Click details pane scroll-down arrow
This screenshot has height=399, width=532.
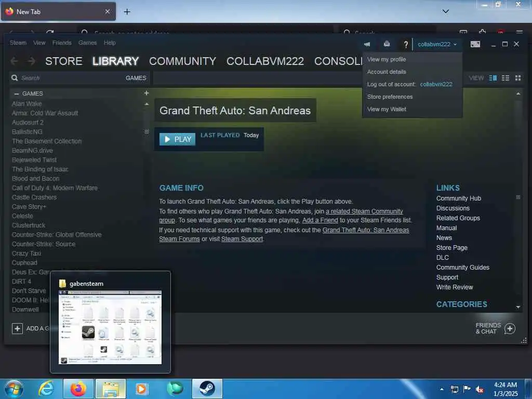pos(518,307)
